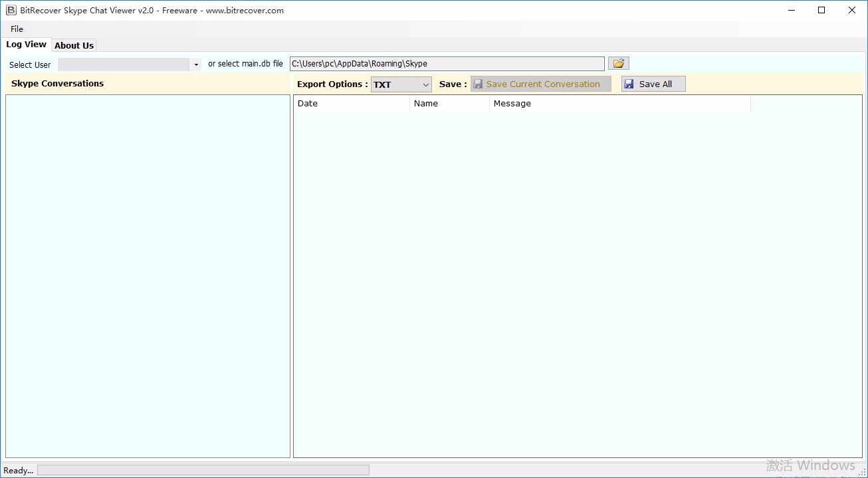Click the Select User label
Image resolution: width=868 pixels, height=478 pixels.
[x=30, y=64]
